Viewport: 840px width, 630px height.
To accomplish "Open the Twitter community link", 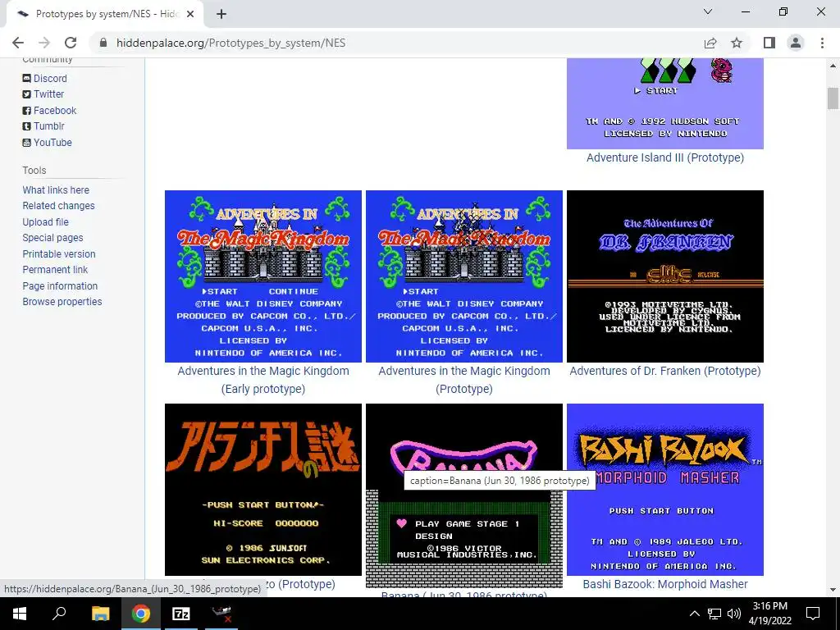I will point(48,94).
